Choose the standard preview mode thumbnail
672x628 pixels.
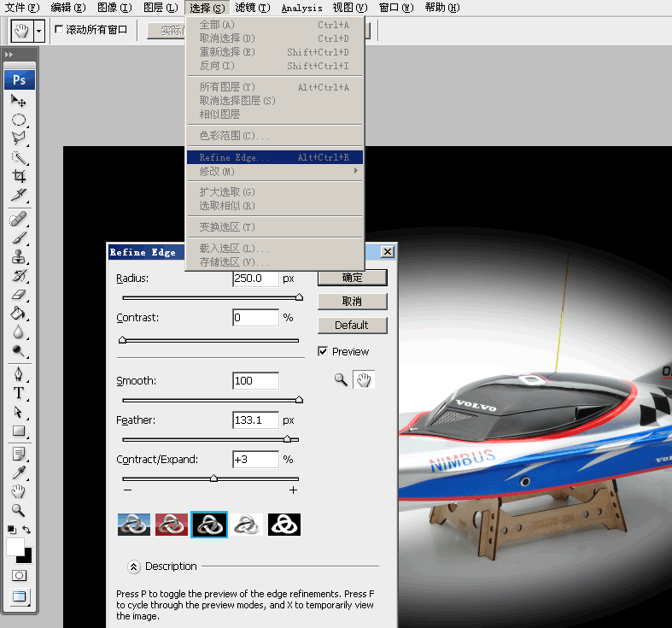[134, 525]
